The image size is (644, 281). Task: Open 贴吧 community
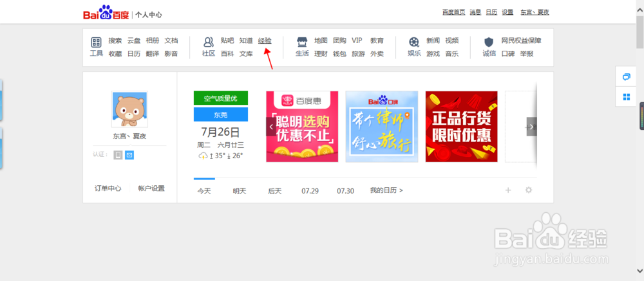coord(227,41)
